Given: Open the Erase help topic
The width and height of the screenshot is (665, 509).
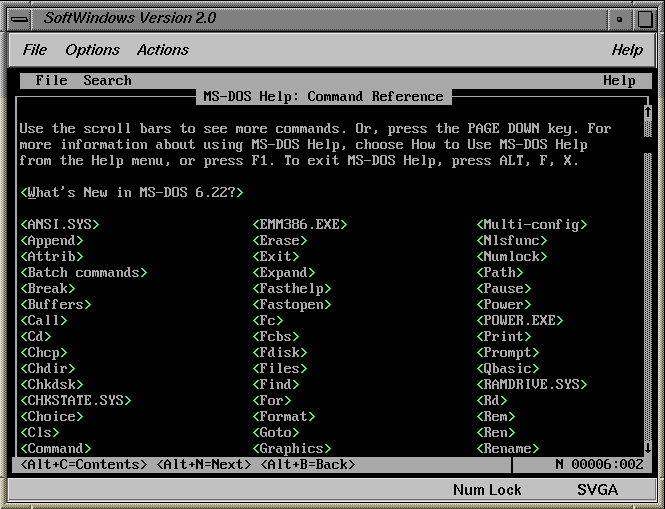Looking at the screenshot, I should tap(280, 241).
